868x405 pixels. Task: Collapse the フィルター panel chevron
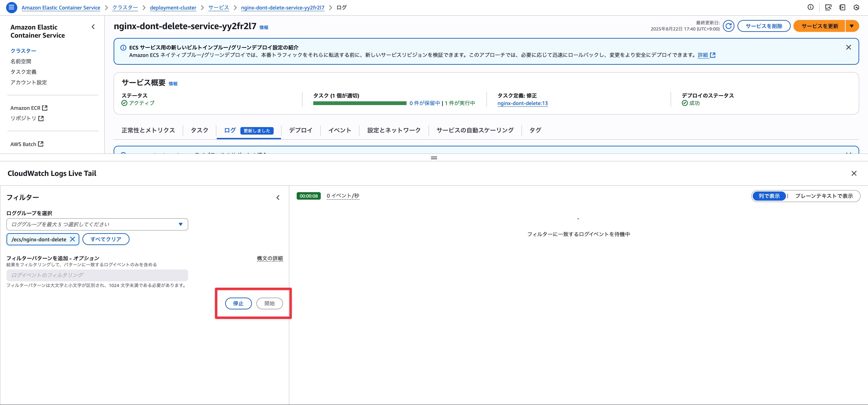[278, 198]
